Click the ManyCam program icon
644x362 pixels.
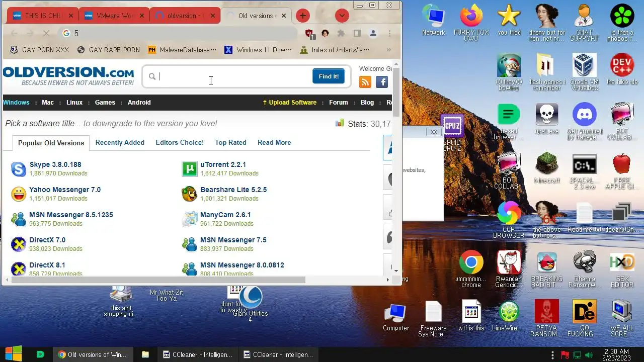tap(190, 219)
